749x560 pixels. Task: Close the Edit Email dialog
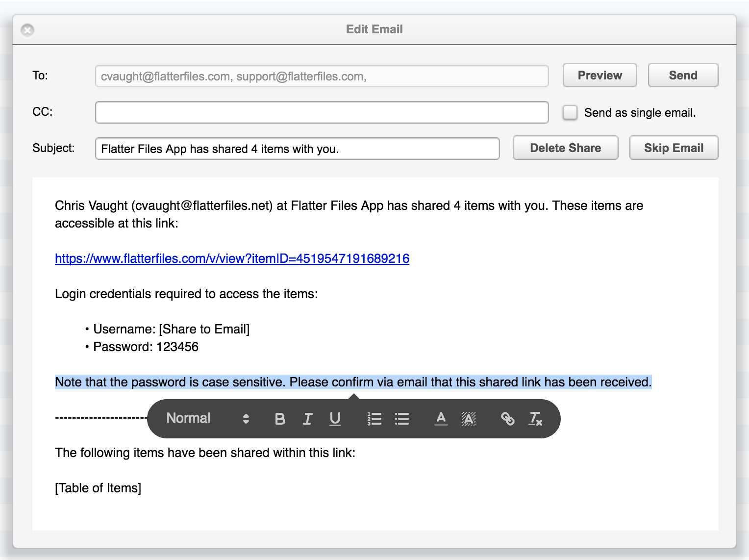[x=27, y=30]
